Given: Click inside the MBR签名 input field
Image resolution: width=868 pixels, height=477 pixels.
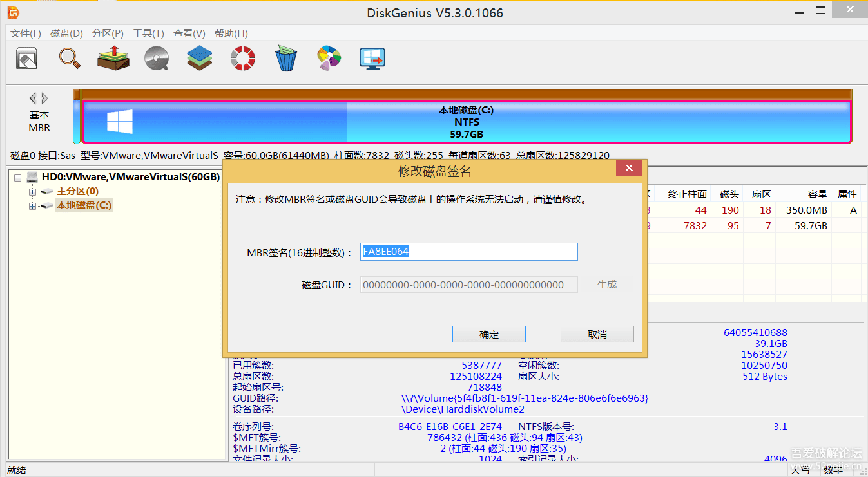Looking at the screenshot, I should pos(468,251).
